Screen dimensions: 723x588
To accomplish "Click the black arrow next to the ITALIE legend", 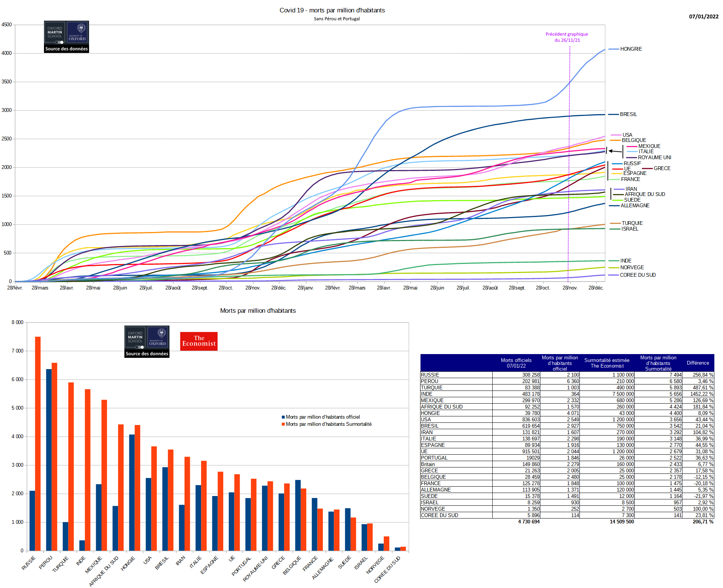I will (x=615, y=151).
